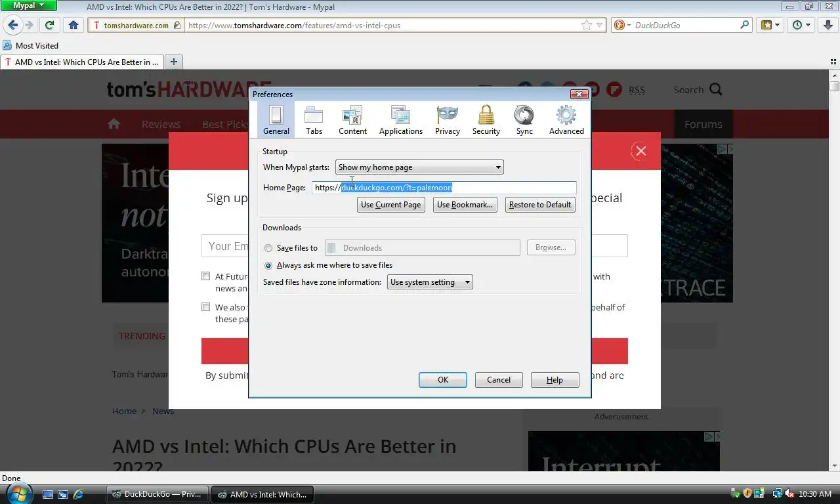The width and height of the screenshot is (840, 504).
Task: Click the site home icon in navigation
Action: [114, 124]
